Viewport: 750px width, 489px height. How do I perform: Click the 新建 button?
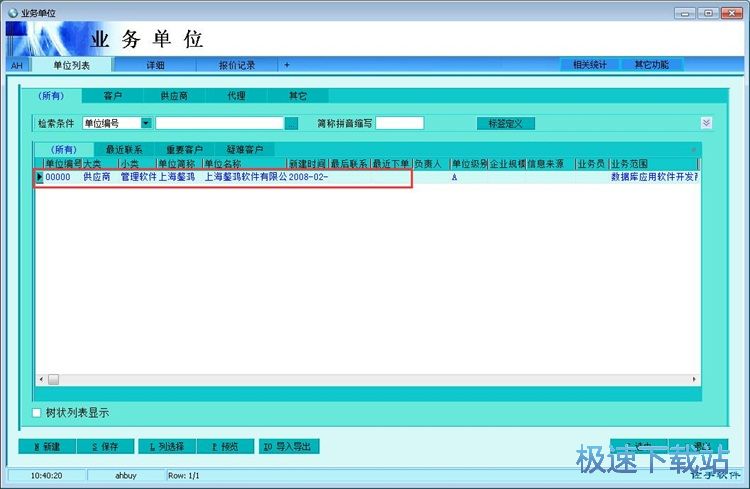click(x=47, y=446)
